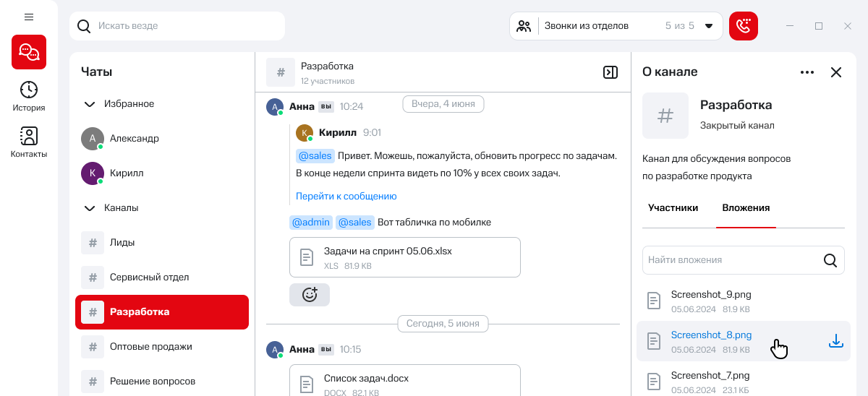Image resolution: width=868 pixels, height=396 pixels.
Task: Click the red call dialpad button
Action: [x=743, y=26]
